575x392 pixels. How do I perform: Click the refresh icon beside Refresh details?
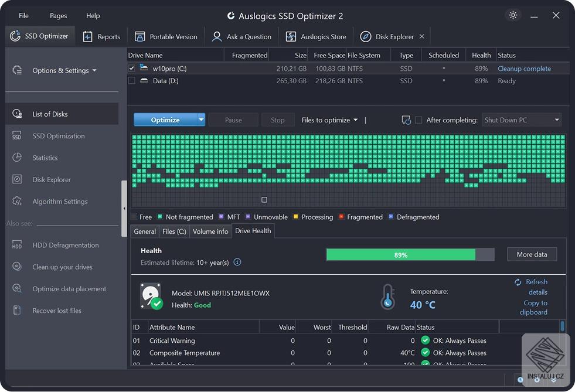tap(518, 282)
